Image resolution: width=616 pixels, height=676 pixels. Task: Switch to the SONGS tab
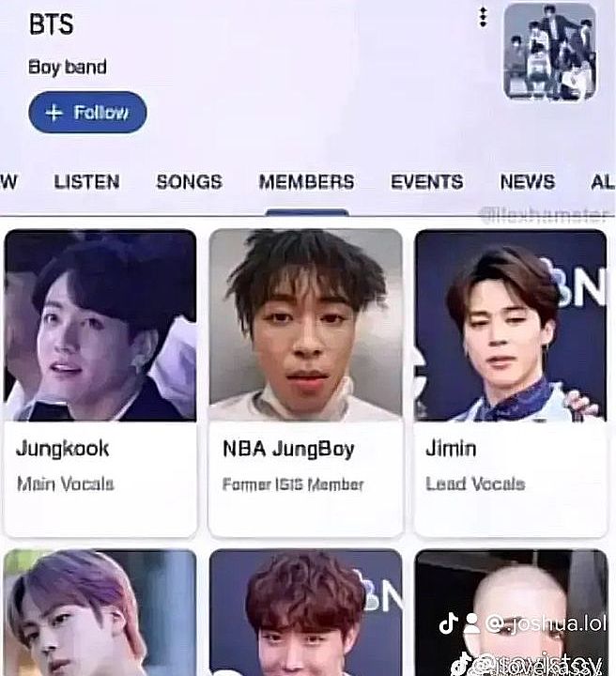click(190, 181)
